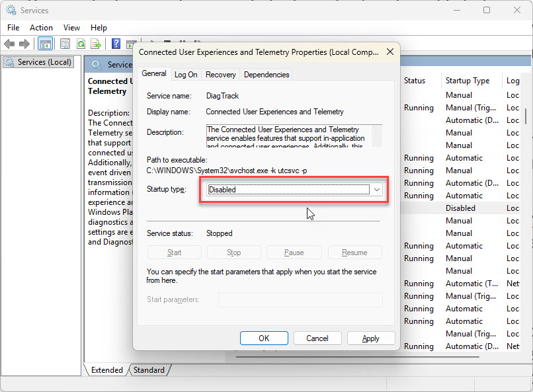Minimize the Services window

click(457, 10)
